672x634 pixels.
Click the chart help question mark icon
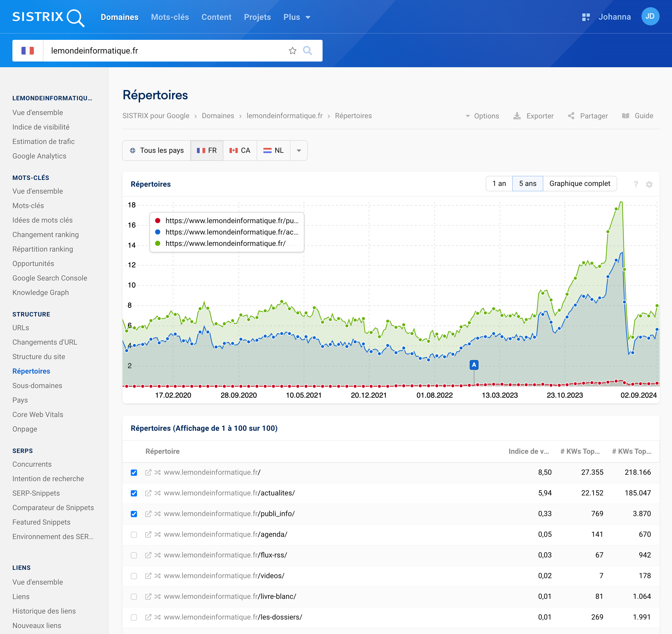pos(636,184)
